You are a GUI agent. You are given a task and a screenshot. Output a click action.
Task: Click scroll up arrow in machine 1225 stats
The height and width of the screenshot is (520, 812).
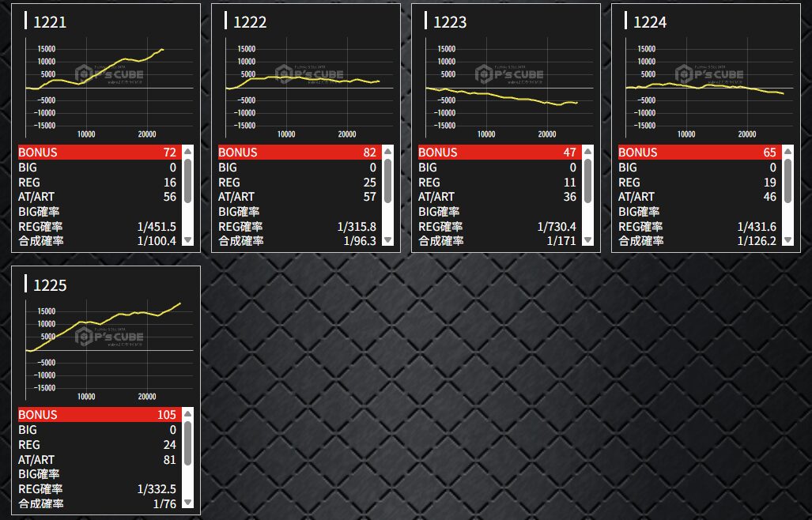(188, 413)
